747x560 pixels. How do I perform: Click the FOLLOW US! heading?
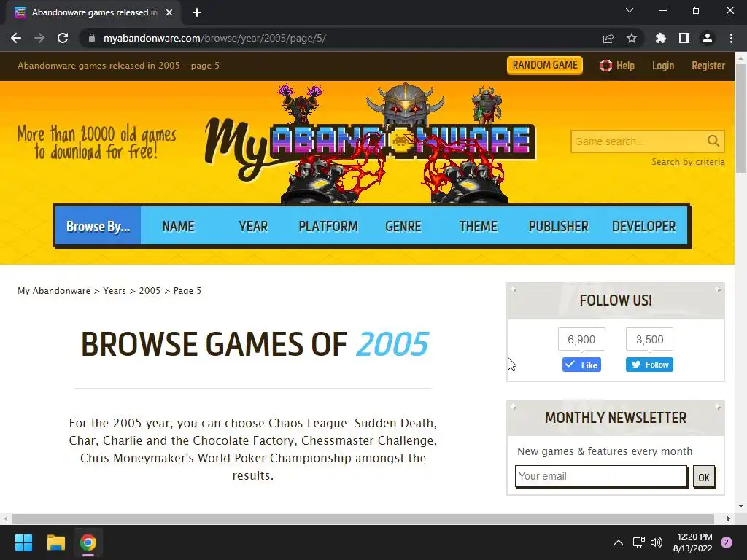point(616,300)
